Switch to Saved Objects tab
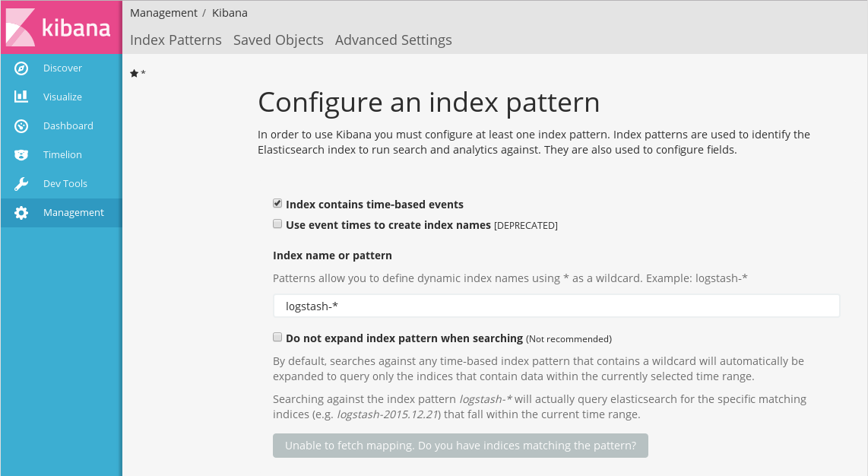 278,40
